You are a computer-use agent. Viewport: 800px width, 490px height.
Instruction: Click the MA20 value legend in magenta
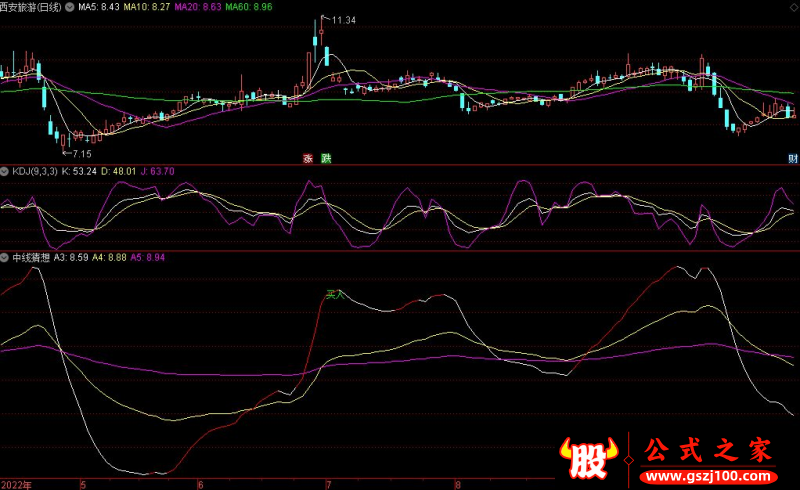click(197, 7)
